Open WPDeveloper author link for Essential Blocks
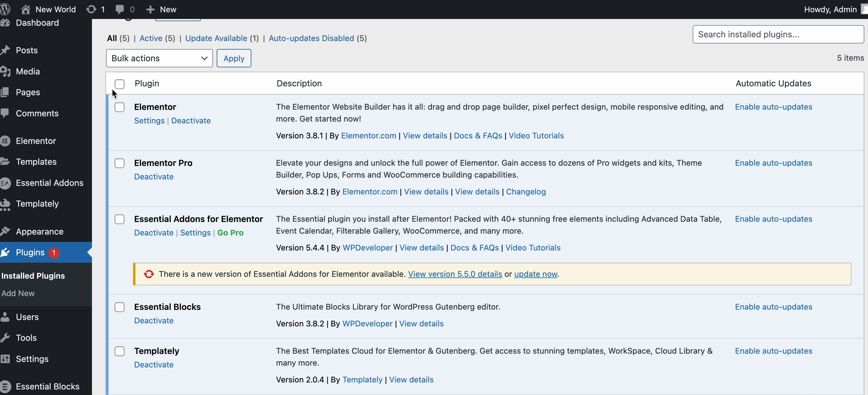Image resolution: width=868 pixels, height=395 pixels. [x=367, y=324]
